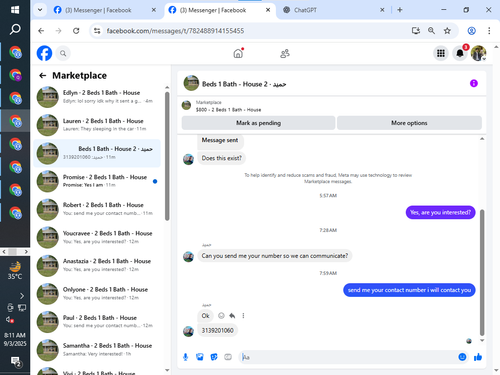Click the 'Does this exist?' message bubble

point(222,158)
